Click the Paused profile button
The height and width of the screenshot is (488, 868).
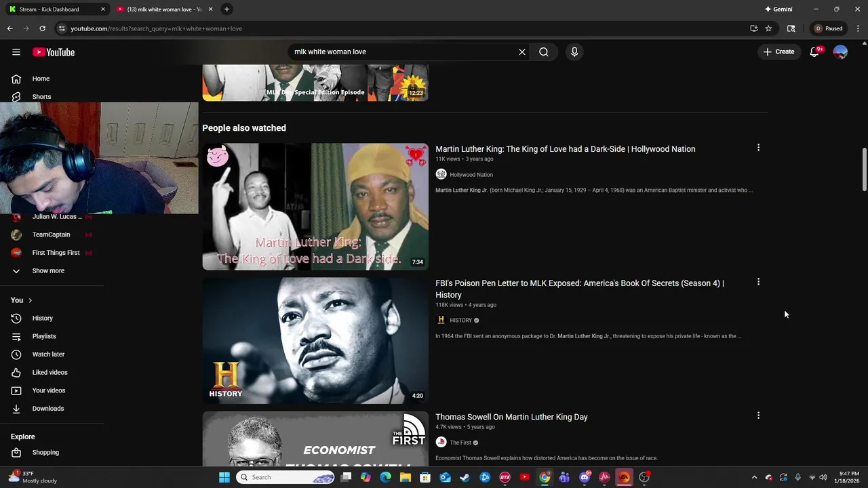[829, 28]
